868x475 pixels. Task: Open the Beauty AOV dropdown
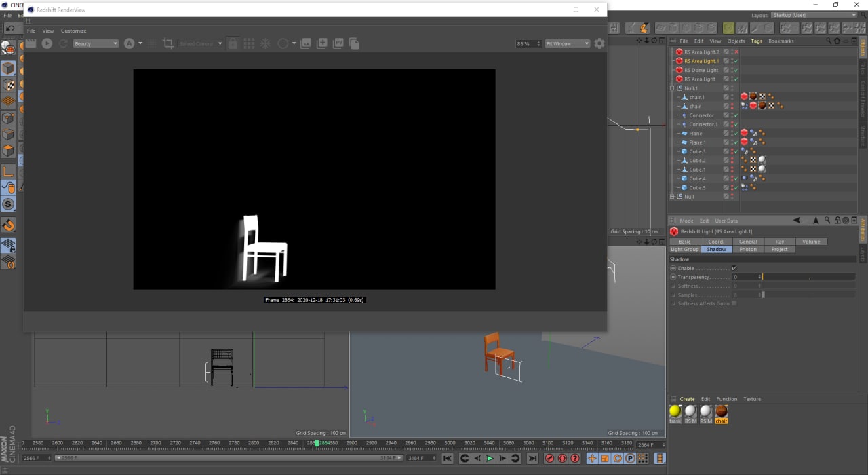(x=96, y=43)
